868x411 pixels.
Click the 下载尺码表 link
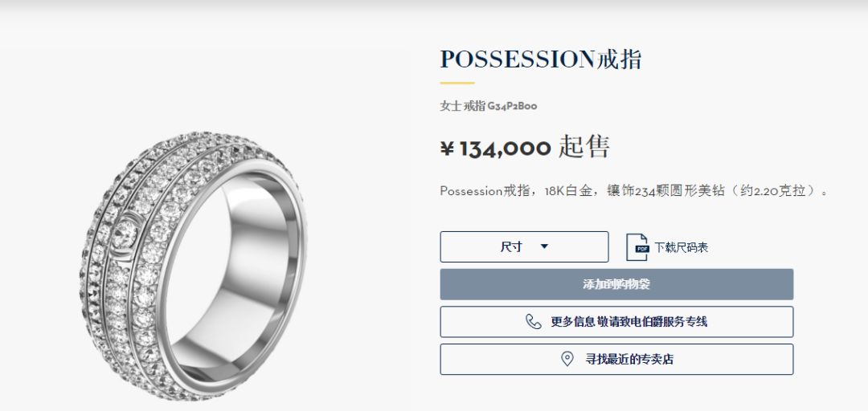click(681, 247)
